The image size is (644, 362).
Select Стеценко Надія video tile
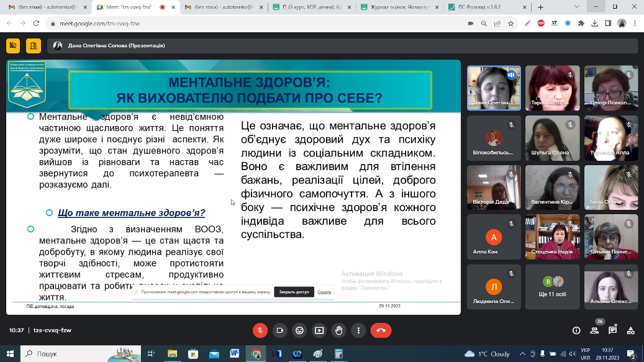tap(553, 237)
